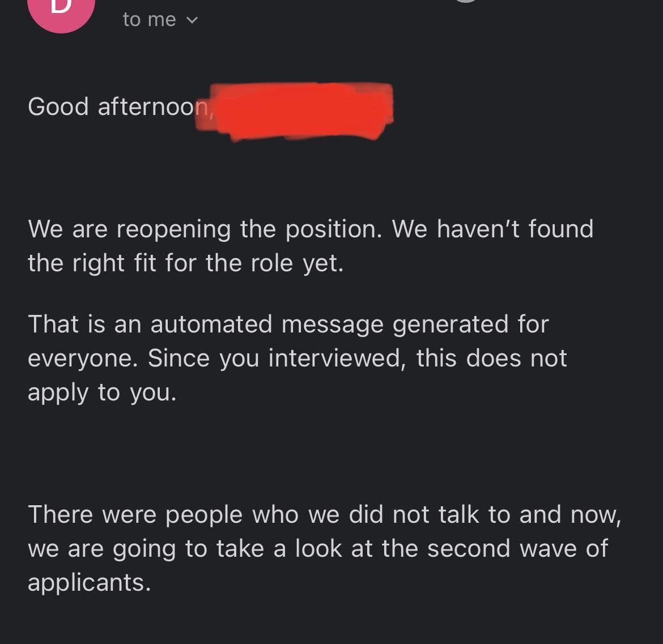Click the word "automated" in the message
Image resolution: width=663 pixels, height=644 pixels.
point(211,325)
